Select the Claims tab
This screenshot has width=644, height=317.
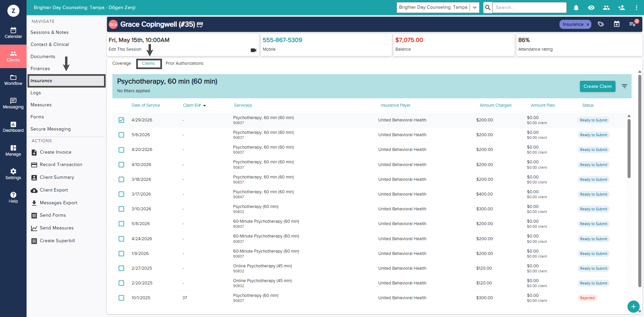click(x=148, y=63)
